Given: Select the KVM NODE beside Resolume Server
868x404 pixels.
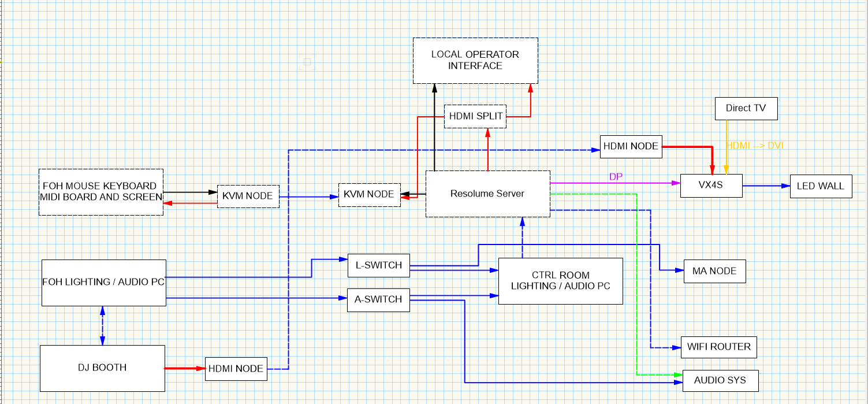Looking at the screenshot, I should tap(369, 194).
